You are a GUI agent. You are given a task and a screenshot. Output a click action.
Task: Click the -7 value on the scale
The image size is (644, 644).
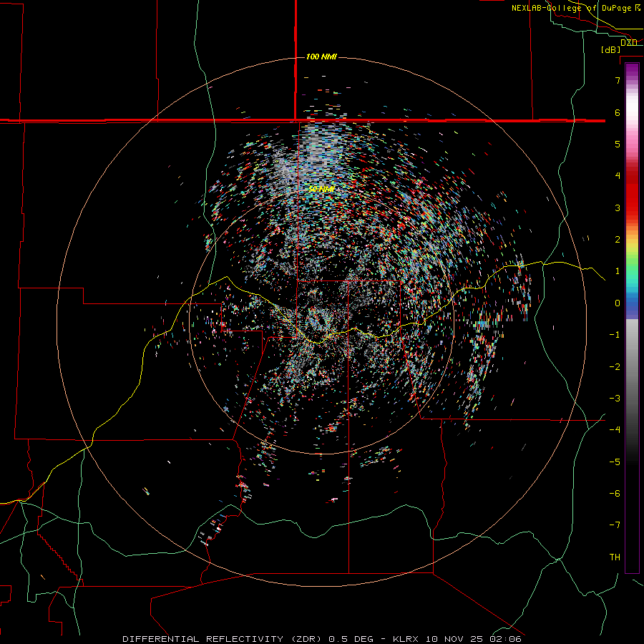(x=615, y=525)
